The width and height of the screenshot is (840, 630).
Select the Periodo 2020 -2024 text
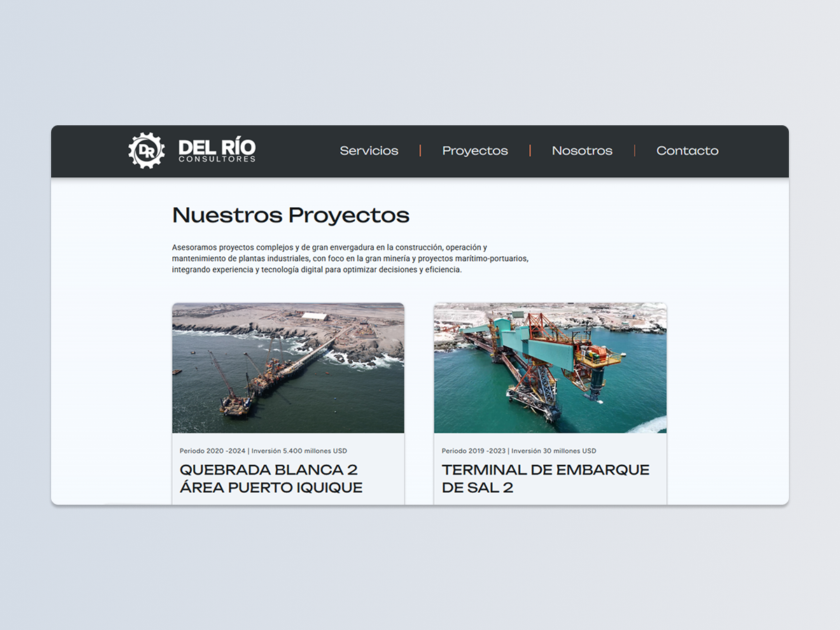(212, 451)
